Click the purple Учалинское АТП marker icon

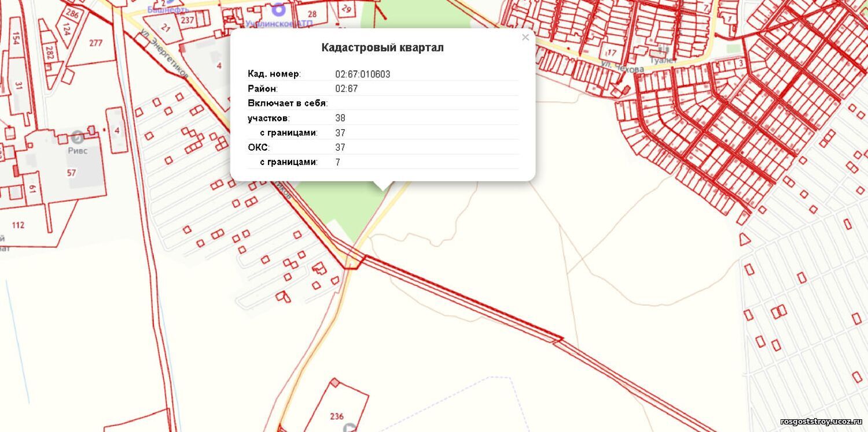pyautogui.click(x=278, y=9)
